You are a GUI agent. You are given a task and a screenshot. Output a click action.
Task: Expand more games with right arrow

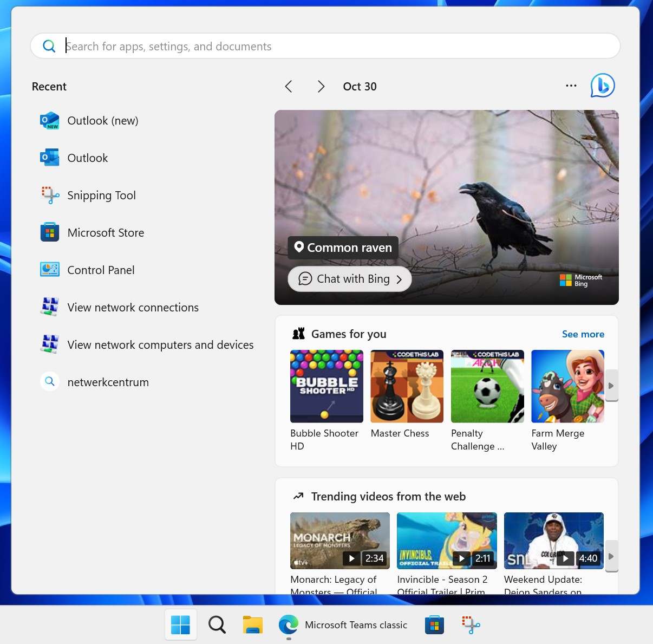click(611, 386)
